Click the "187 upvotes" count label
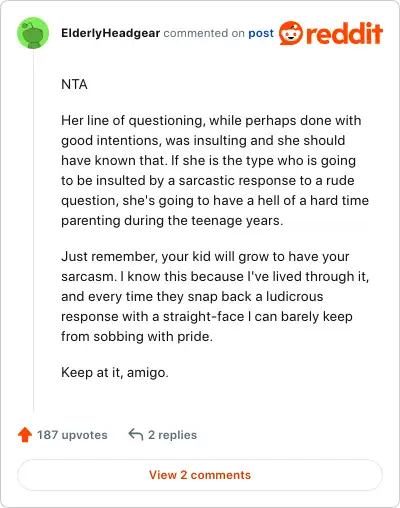 point(72,435)
